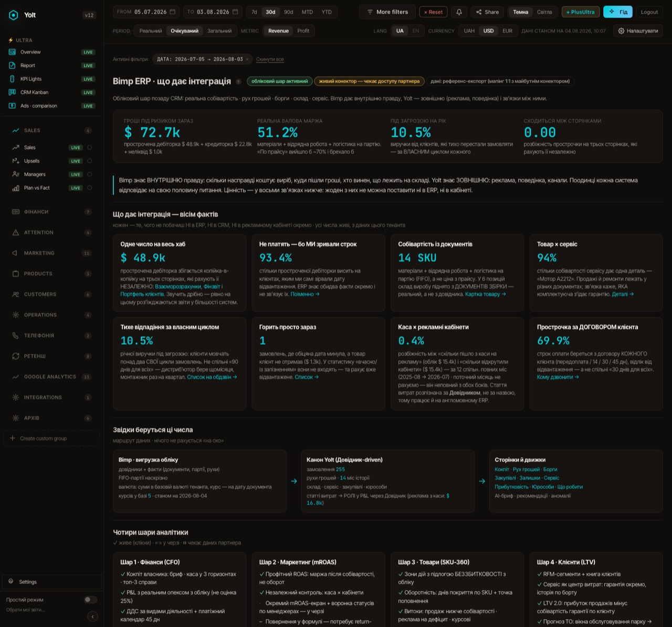This screenshot has width=672, height=627.
Task: Toggle the circle next to Upsells
Action: point(89,161)
